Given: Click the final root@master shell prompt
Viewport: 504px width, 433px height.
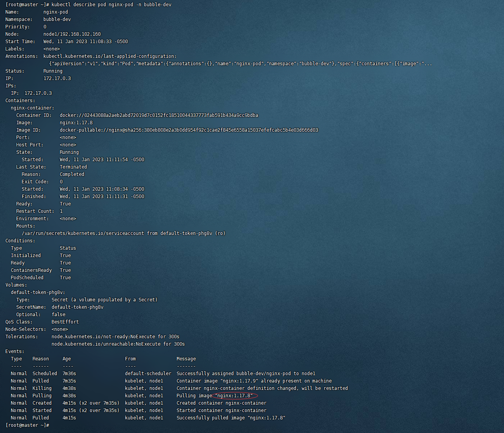Looking at the screenshot, I should tap(27, 425).
